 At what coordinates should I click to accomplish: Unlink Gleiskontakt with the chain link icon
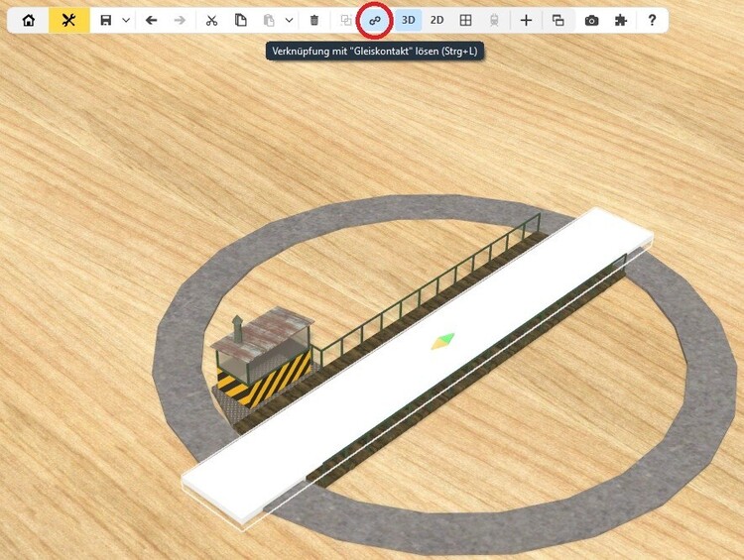pyautogui.click(x=375, y=21)
